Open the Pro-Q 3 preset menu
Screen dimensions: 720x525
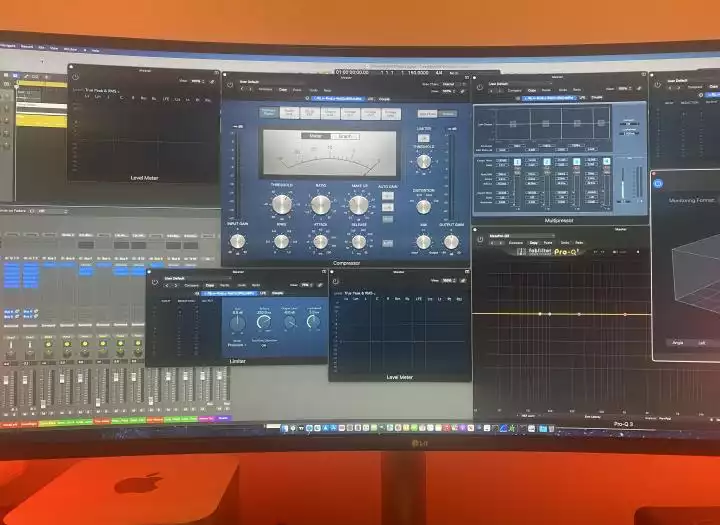pyautogui.click(x=522, y=236)
